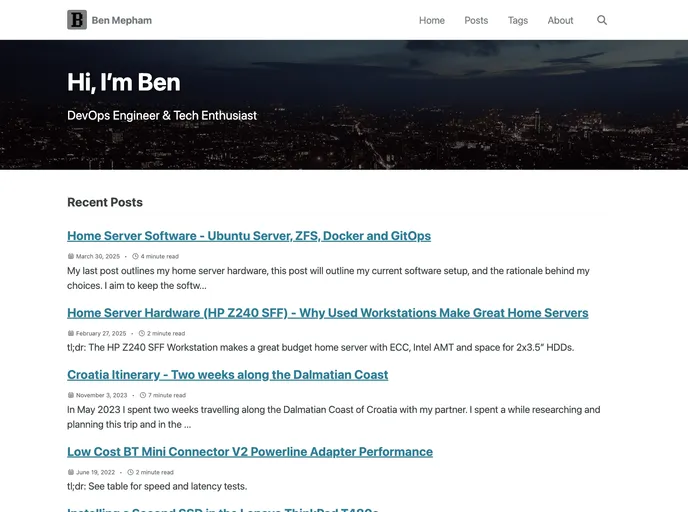
Task: Open BT Mini Connector Powerline Adapter post
Action: [249, 452]
